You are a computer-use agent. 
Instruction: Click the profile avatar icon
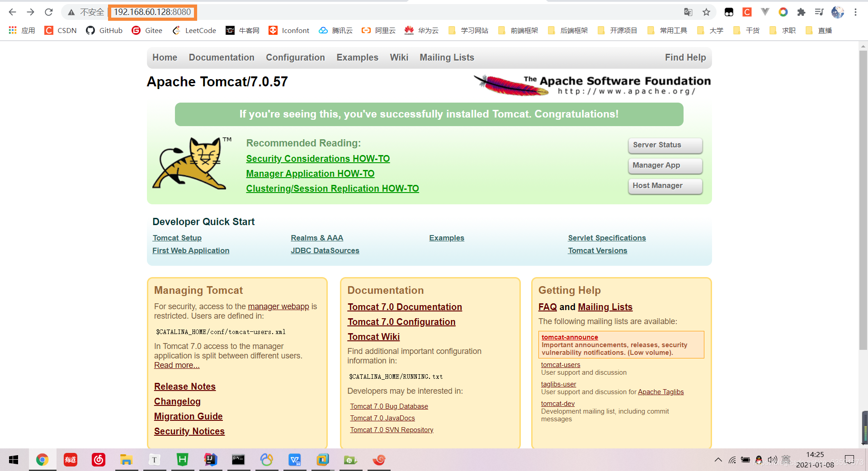[x=837, y=12]
